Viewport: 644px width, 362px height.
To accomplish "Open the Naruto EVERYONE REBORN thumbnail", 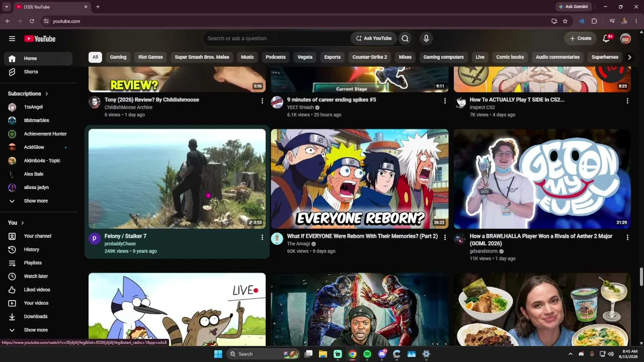I will click(360, 179).
